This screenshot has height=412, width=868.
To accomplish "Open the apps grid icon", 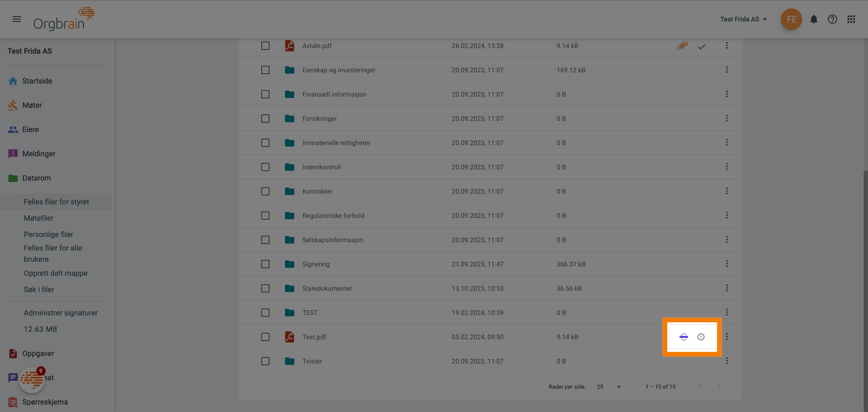I will point(851,19).
